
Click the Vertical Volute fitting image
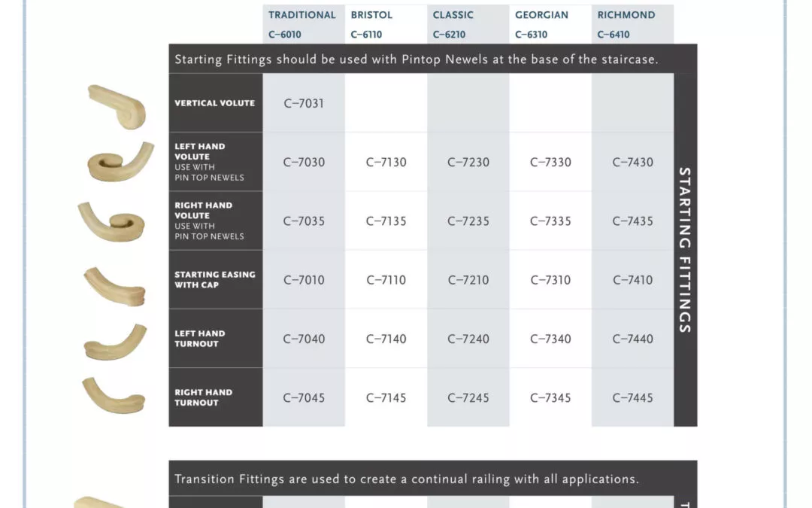coord(117,106)
